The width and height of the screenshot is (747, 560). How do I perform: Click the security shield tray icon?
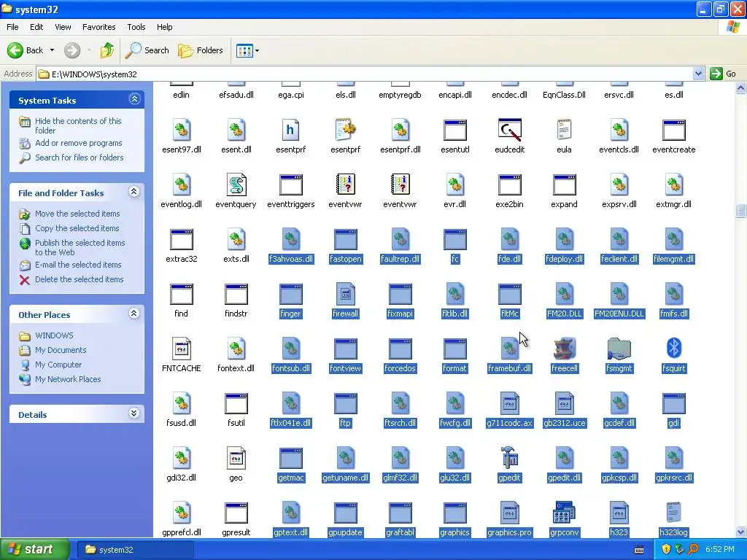pyautogui.click(x=666, y=550)
